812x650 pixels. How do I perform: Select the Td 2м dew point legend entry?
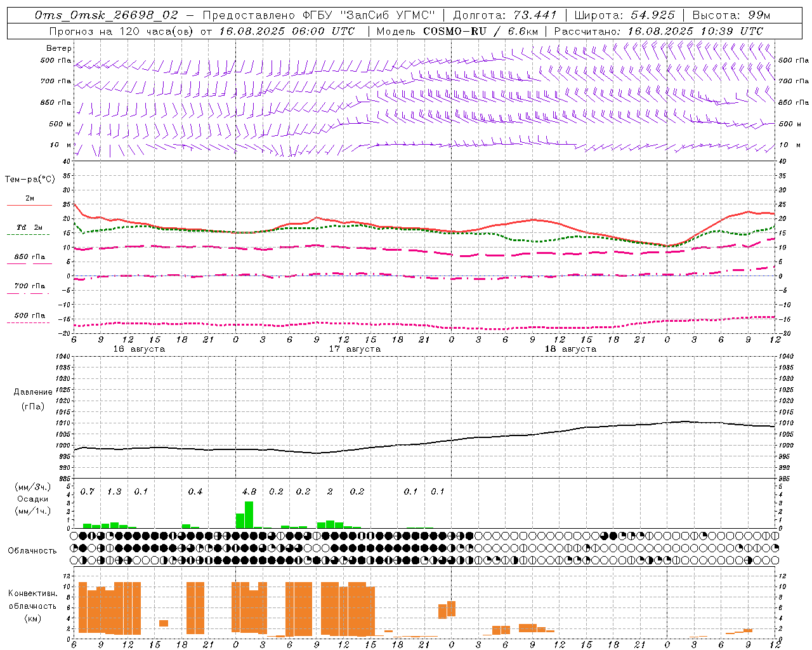coord(30,227)
